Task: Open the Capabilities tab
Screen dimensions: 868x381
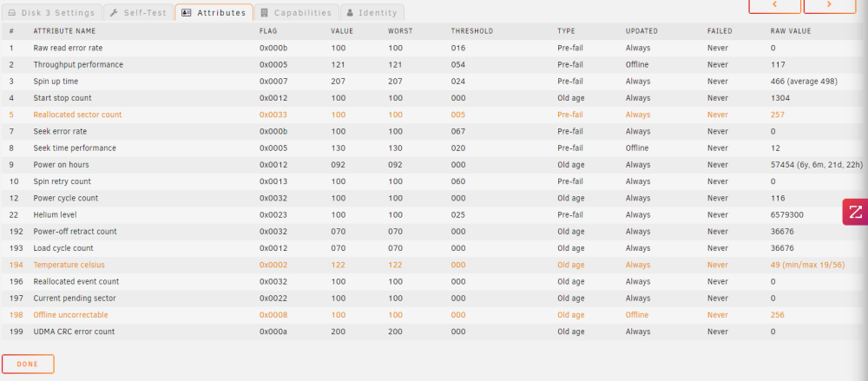Action: pyautogui.click(x=297, y=12)
